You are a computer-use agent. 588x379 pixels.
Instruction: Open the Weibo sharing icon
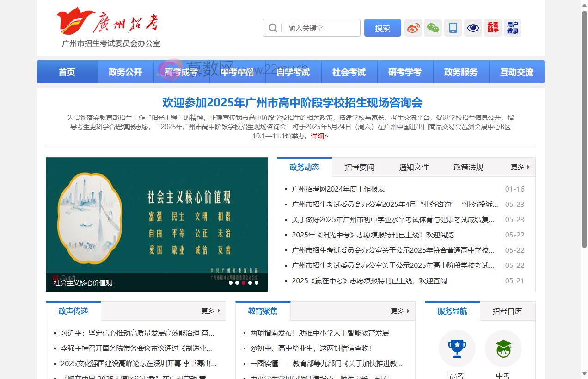(x=413, y=28)
